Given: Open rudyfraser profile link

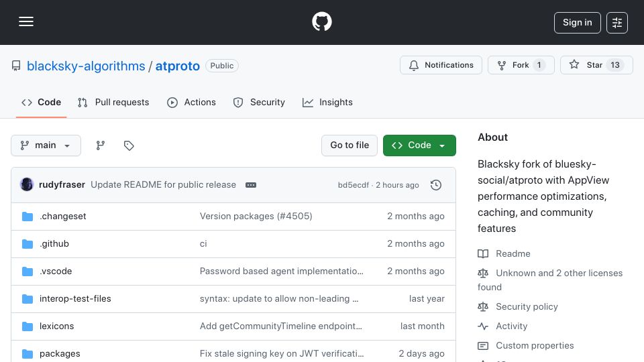Looking at the screenshot, I should [x=62, y=185].
